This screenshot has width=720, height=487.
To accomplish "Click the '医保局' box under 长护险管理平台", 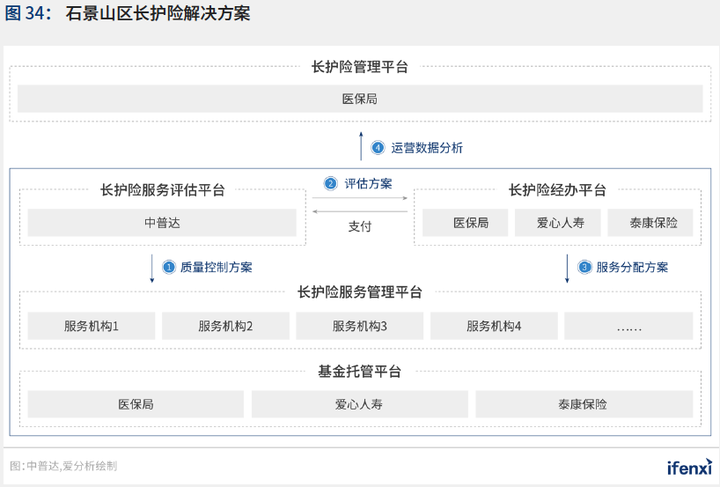I will click(360, 99).
